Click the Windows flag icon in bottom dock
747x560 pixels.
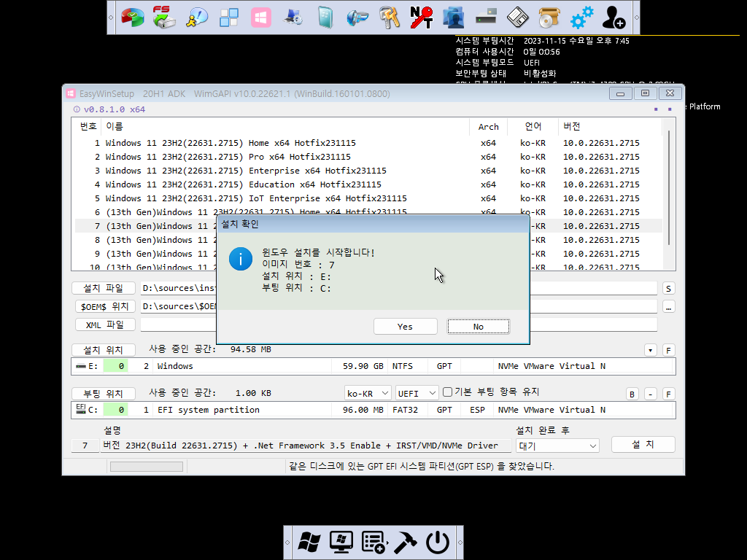(309, 542)
